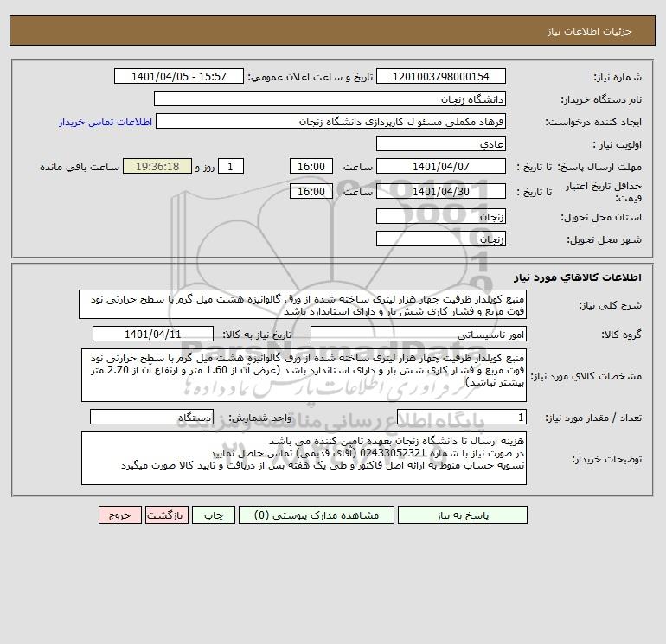Select the شماره نیاز field 1201003798000154

coord(441,76)
